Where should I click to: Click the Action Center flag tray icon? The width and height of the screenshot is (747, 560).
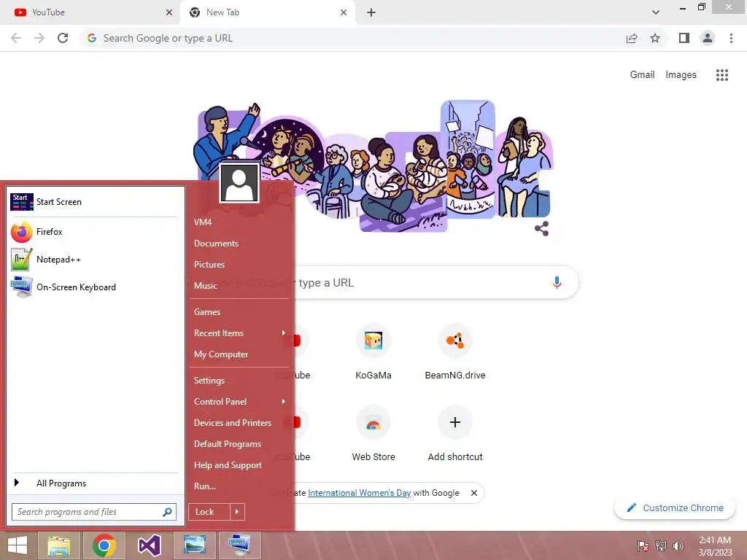[643, 546]
